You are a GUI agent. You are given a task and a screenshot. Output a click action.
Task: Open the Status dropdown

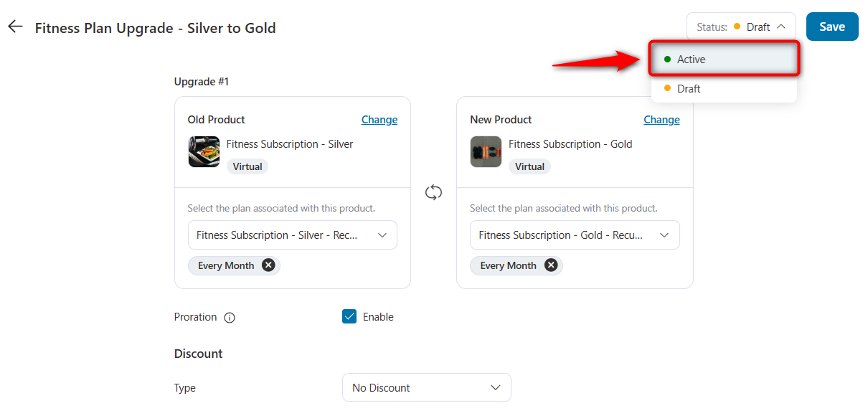741,26
